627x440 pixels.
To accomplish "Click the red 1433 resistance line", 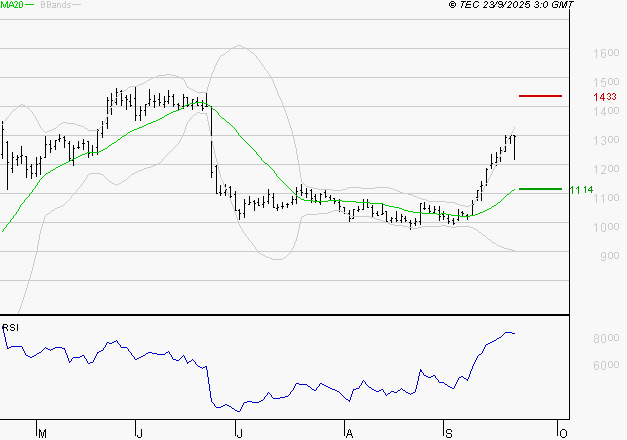I will [540, 96].
